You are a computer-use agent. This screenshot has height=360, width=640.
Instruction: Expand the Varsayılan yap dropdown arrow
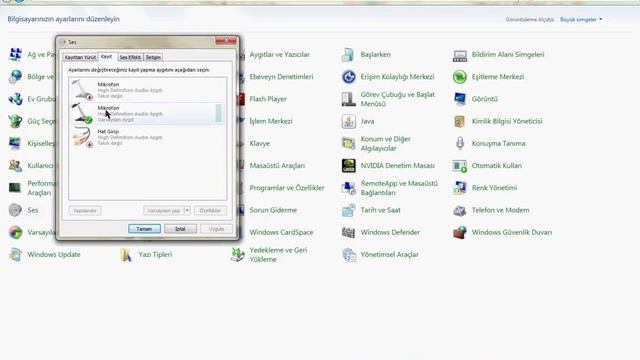tap(187, 211)
